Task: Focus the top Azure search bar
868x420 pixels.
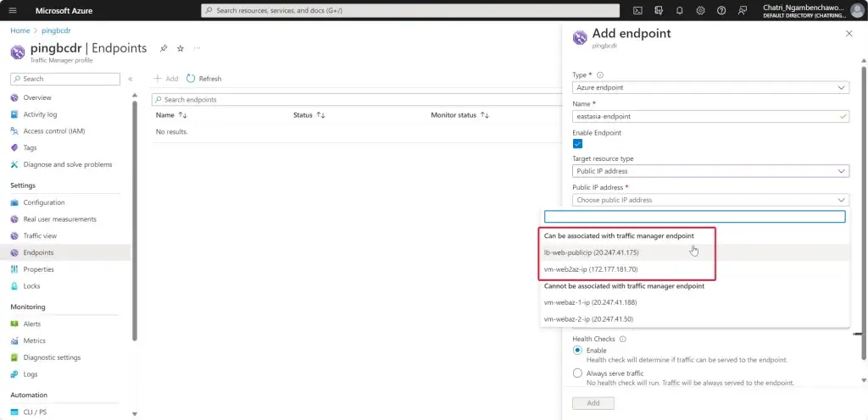Action: click(x=410, y=10)
